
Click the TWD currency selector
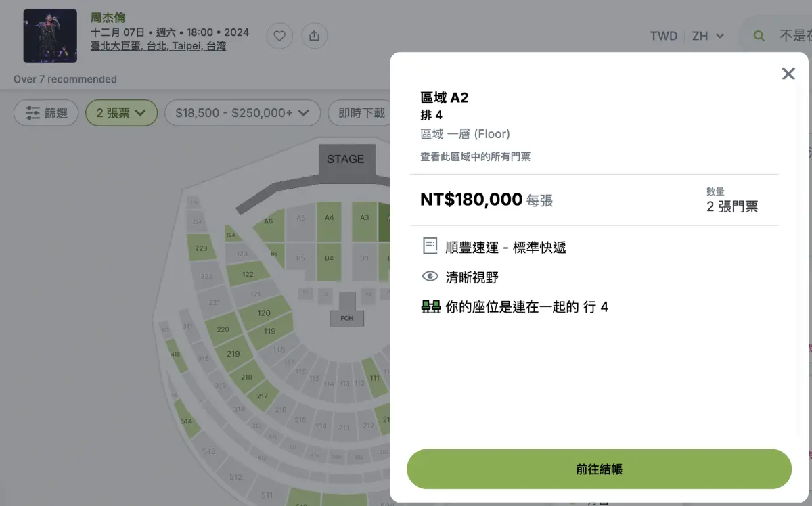[x=663, y=36]
